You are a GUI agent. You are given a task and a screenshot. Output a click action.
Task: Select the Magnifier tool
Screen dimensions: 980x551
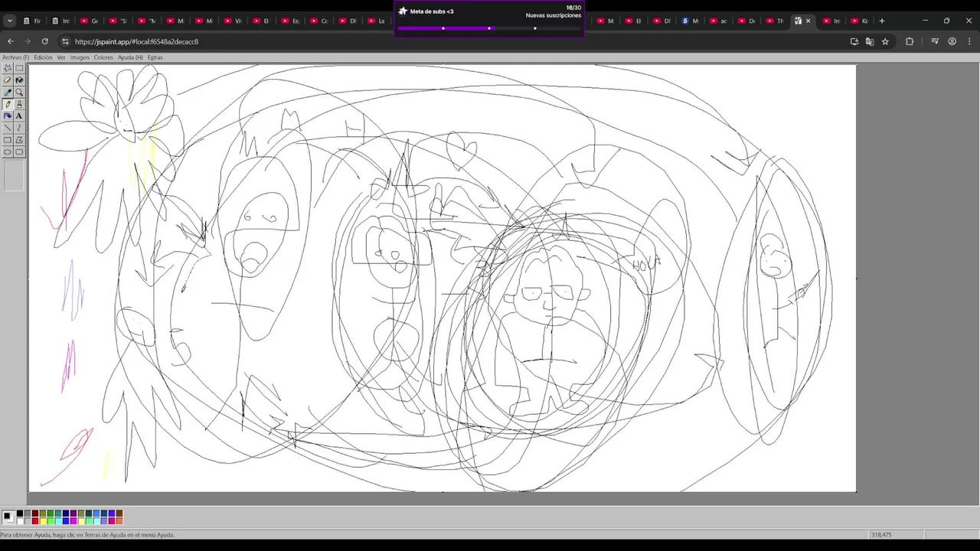coord(19,92)
